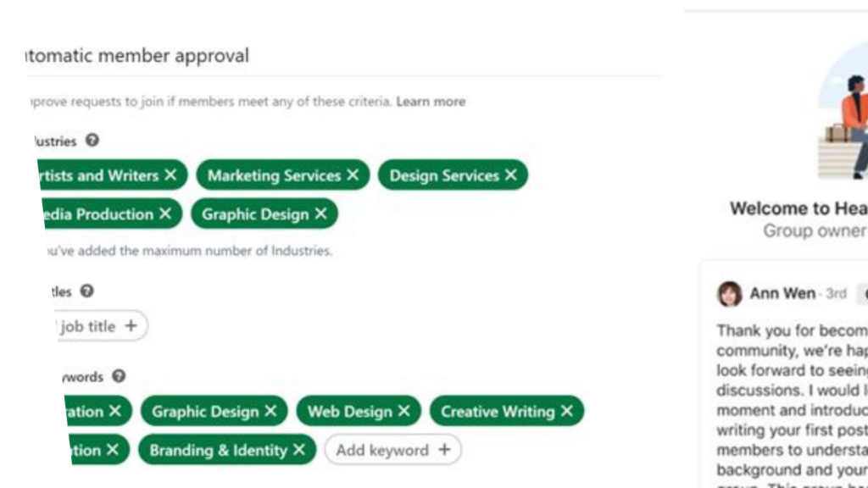
Task: Remove the Branding & Identity keyword tag
Action: [x=299, y=450]
